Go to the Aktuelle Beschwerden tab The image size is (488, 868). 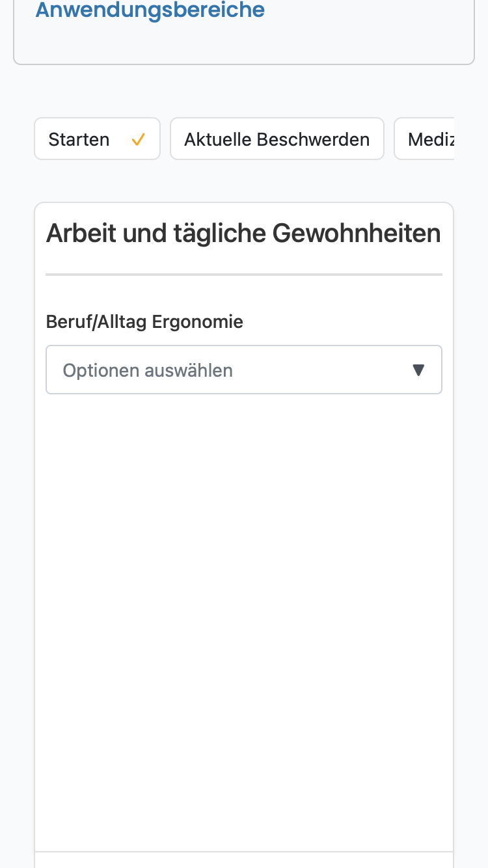[277, 139]
